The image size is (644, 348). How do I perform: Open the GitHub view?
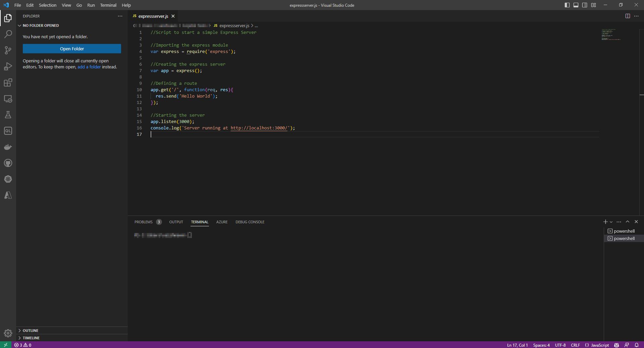[x=8, y=163]
